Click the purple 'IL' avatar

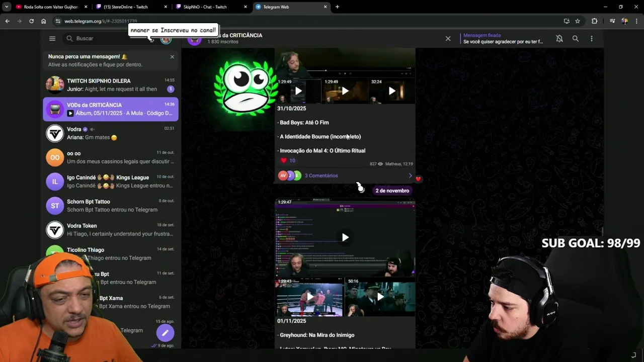[x=55, y=182]
